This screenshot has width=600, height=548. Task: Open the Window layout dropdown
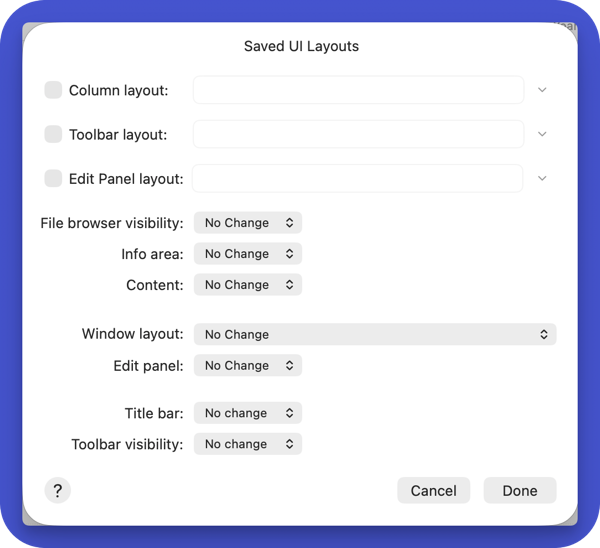coord(375,334)
